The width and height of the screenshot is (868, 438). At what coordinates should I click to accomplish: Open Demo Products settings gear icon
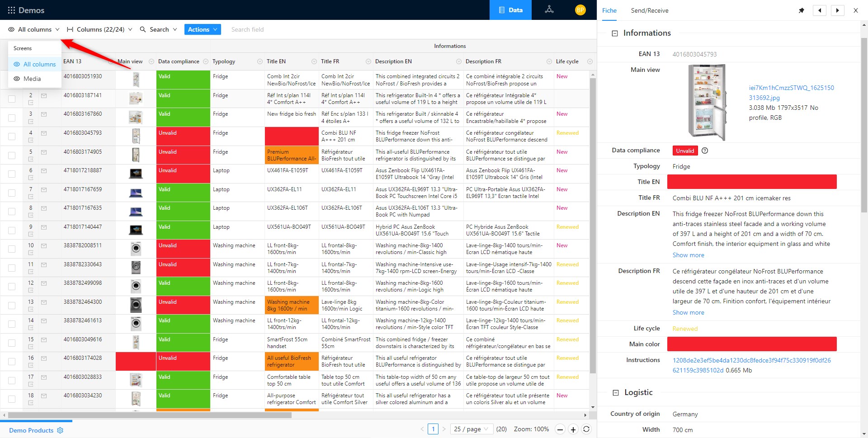tap(60, 430)
